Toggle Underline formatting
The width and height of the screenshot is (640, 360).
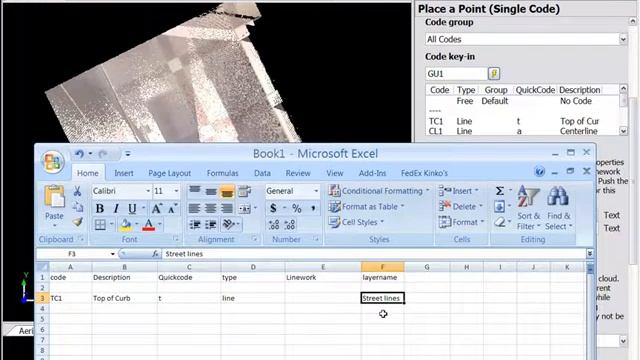[x=132, y=209]
